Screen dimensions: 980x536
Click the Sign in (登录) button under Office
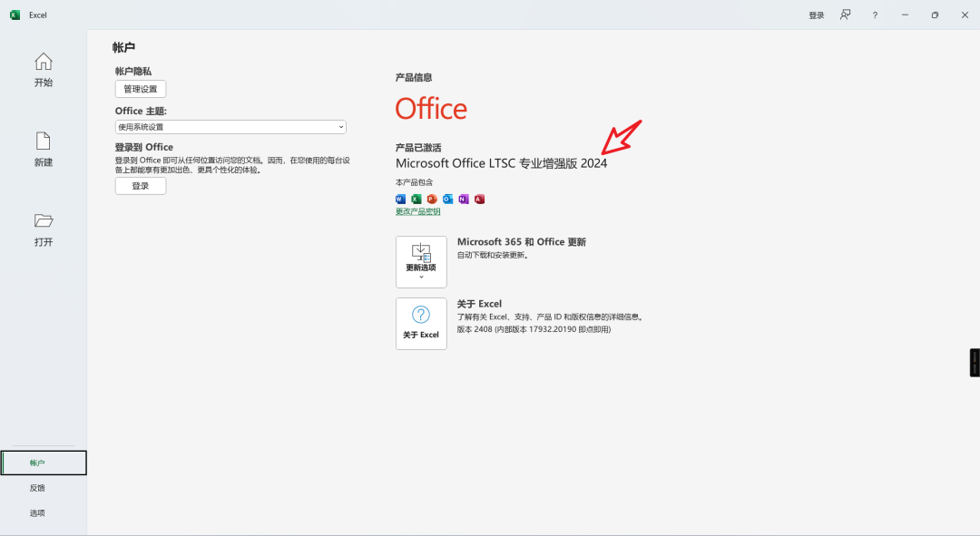(141, 186)
